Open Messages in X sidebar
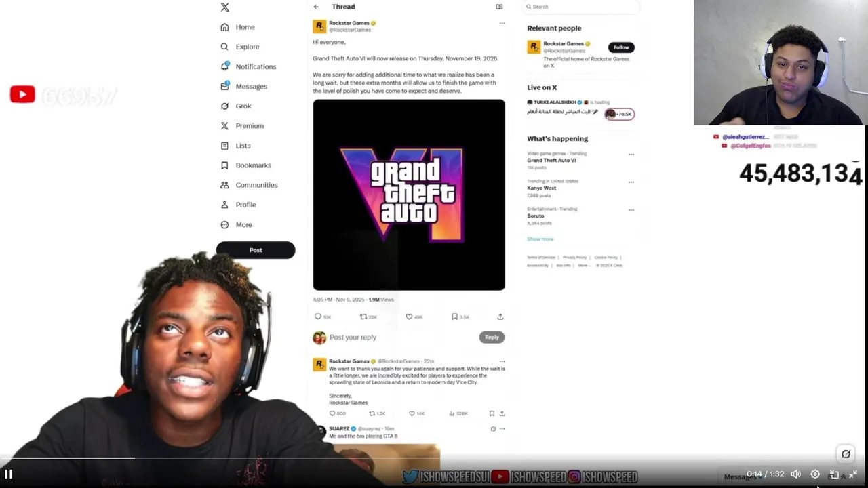Screen dimensions: 868x488 tap(244, 86)
